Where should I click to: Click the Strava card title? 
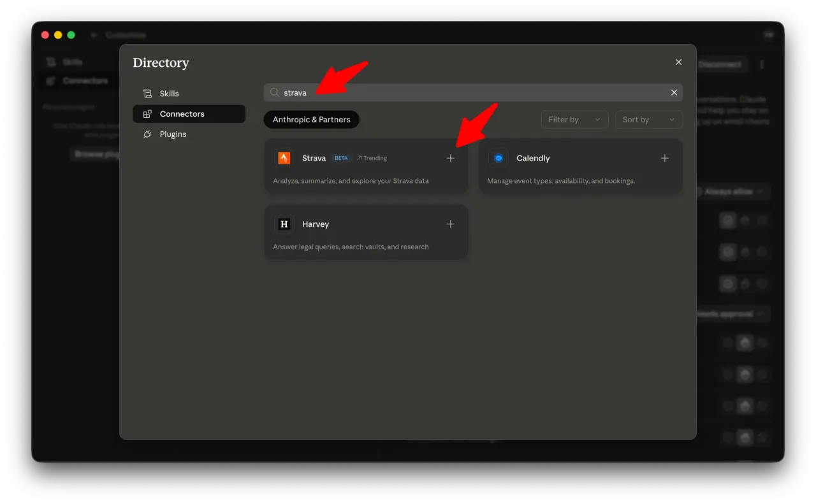[314, 158]
